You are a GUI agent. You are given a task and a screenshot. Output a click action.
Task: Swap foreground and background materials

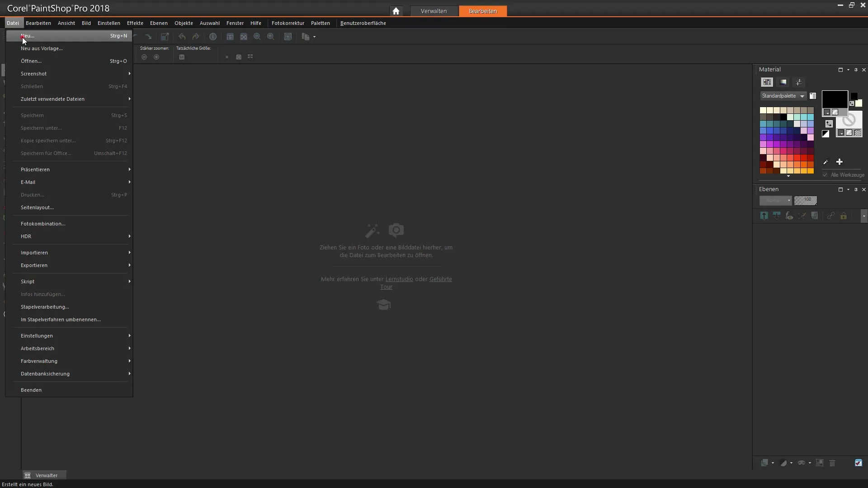829,124
